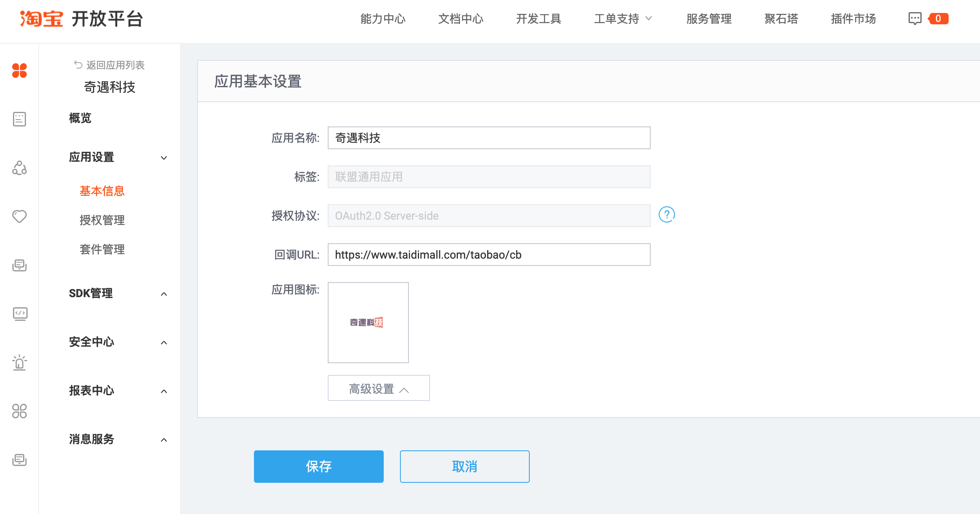Click the code monitor icon in sidebar
This screenshot has height=514, width=980.
click(19, 314)
